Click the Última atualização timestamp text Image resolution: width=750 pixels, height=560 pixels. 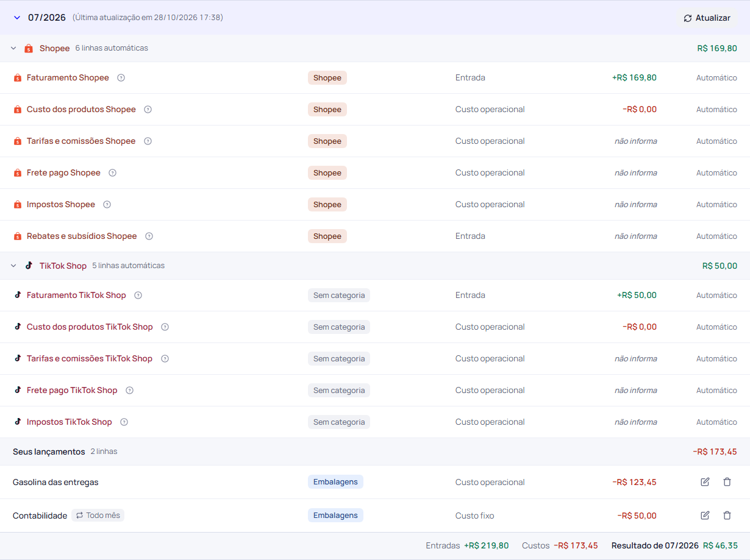click(148, 18)
